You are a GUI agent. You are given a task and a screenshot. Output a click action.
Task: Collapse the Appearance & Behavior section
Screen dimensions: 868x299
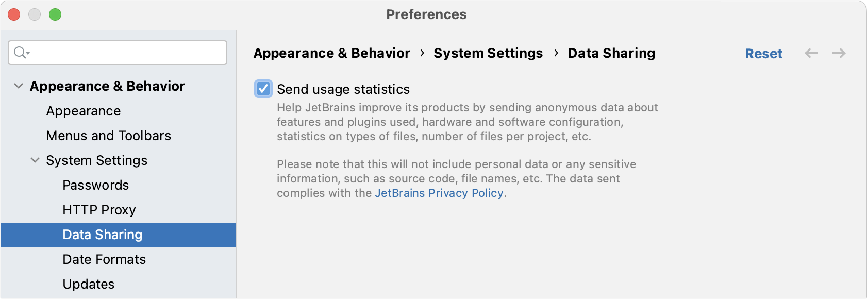[19, 86]
